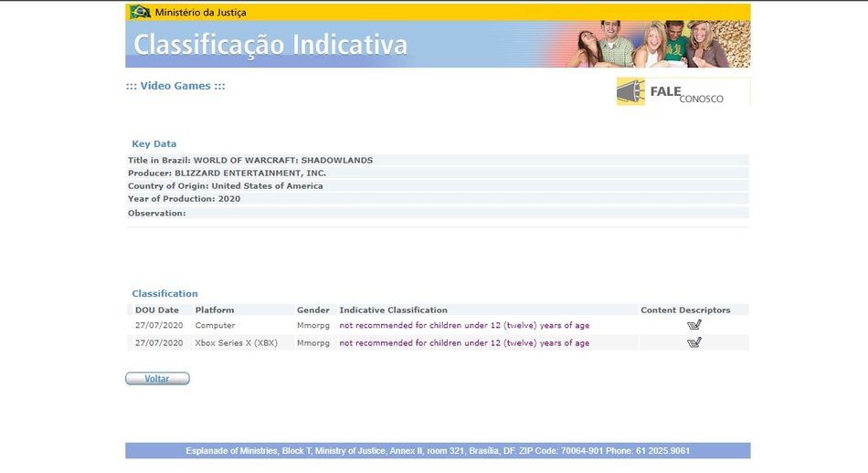Click Year of Production: 2020 row
The height and width of the screenshot is (473, 868).
click(438, 198)
